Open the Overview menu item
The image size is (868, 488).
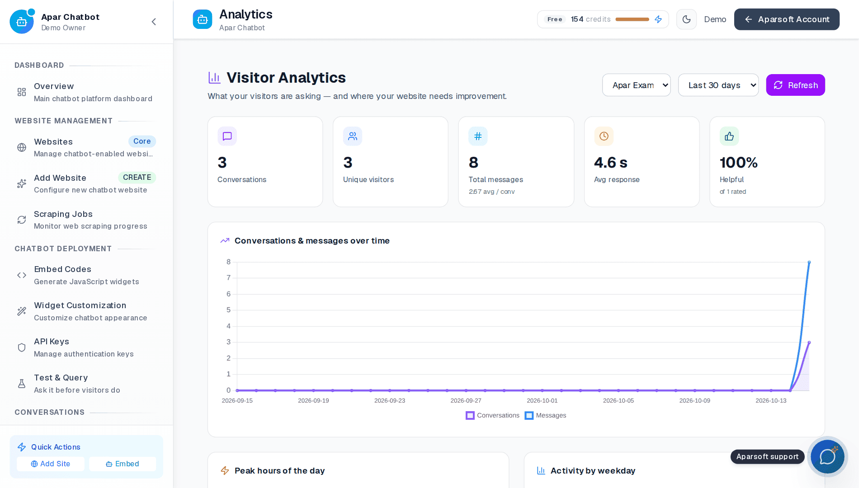click(x=86, y=92)
